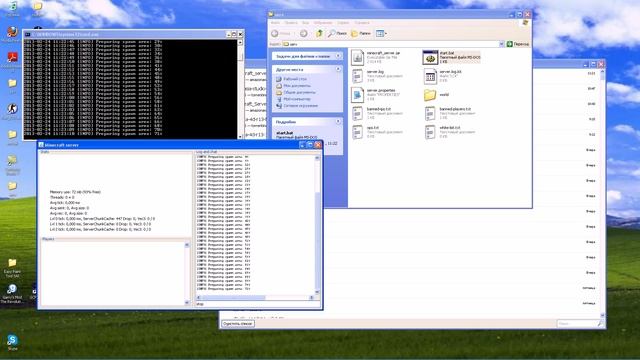The width and height of the screenshot is (640, 360).
Task: Select the server.log.lck file icon
Action: point(430,76)
